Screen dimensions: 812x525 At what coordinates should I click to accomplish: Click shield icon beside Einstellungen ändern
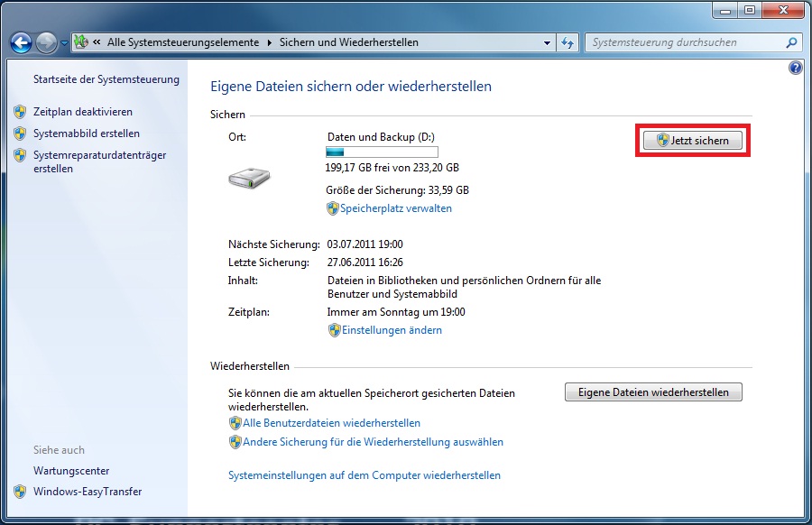[335, 330]
